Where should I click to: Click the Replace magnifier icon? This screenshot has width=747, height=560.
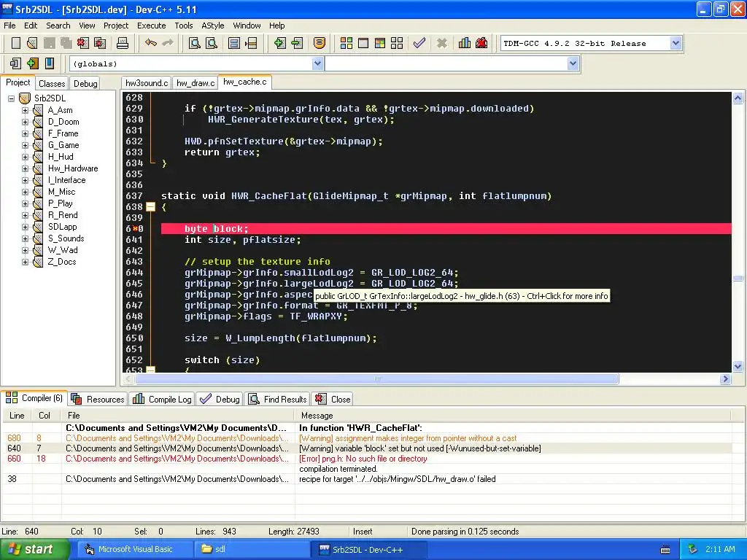point(211,43)
